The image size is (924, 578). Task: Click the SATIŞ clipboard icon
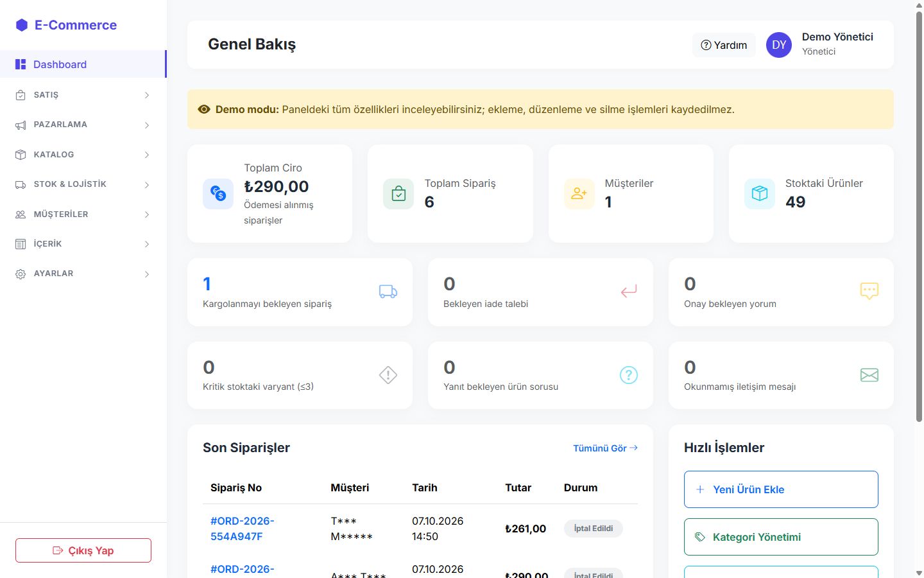click(x=21, y=95)
